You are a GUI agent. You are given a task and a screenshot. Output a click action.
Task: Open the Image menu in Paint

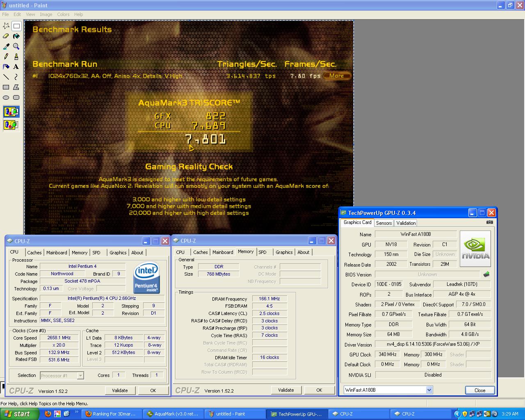46,14
